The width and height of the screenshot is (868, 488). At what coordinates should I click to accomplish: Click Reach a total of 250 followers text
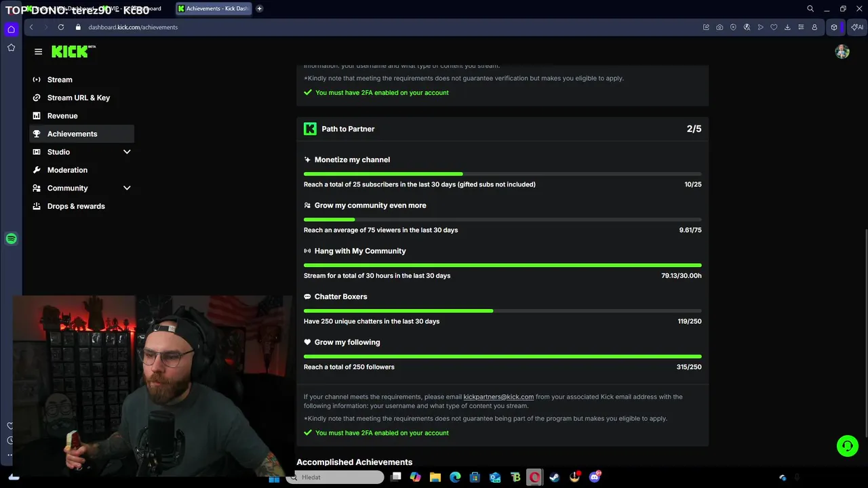(349, 367)
